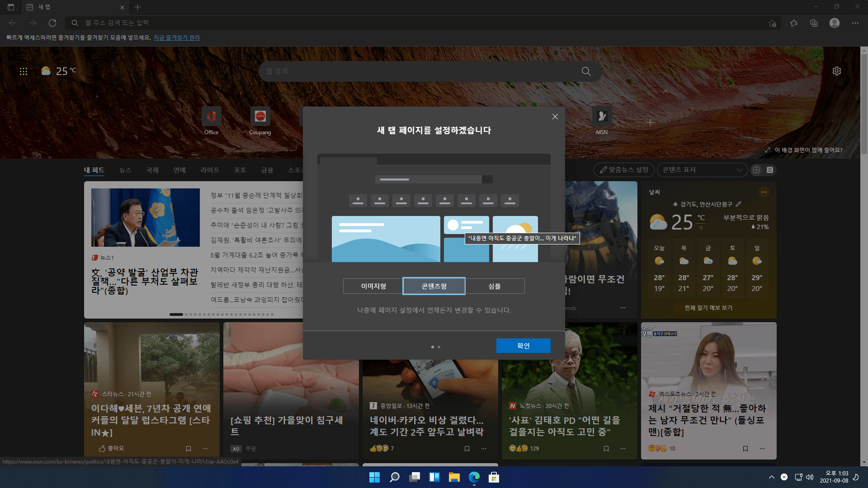868x488 pixels.
Task: Switch to the 연예 tab
Action: pos(179,170)
